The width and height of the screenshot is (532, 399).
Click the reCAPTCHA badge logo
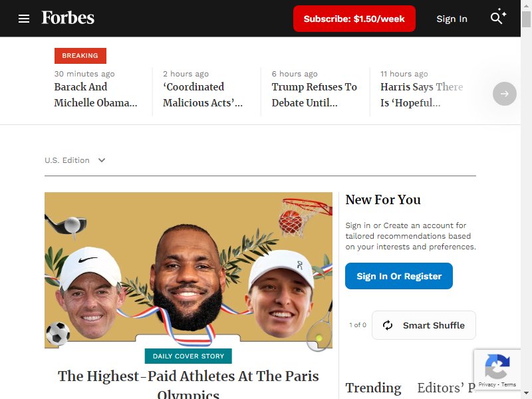tap(497, 366)
